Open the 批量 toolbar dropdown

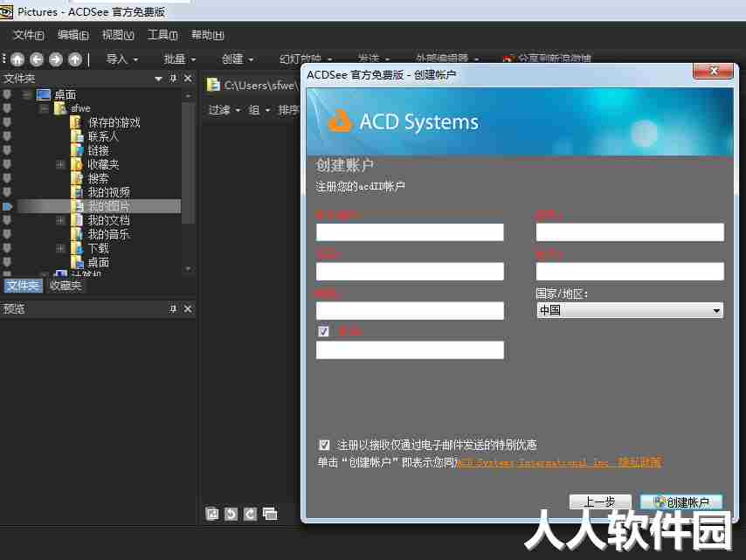(179, 59)
